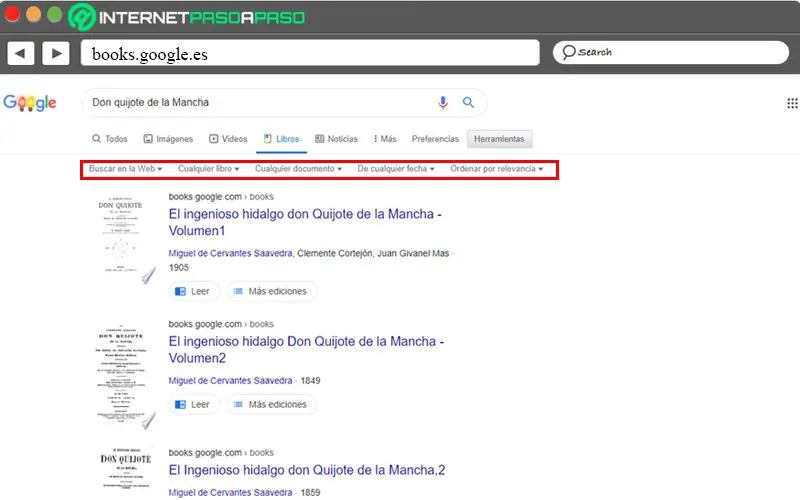Screen dimensions: 800x500
Task: Click the red window close button
Action: click(x=12, y=14)
